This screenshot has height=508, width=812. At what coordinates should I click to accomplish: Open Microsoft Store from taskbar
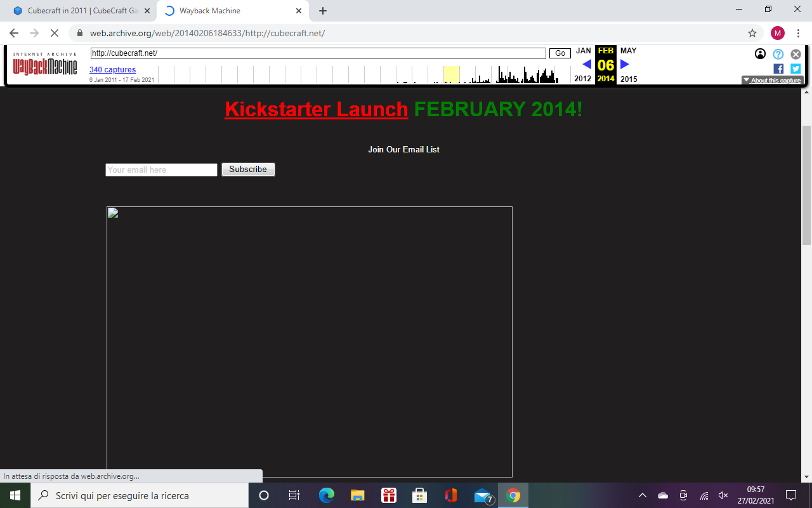click(x=419, y=495)
